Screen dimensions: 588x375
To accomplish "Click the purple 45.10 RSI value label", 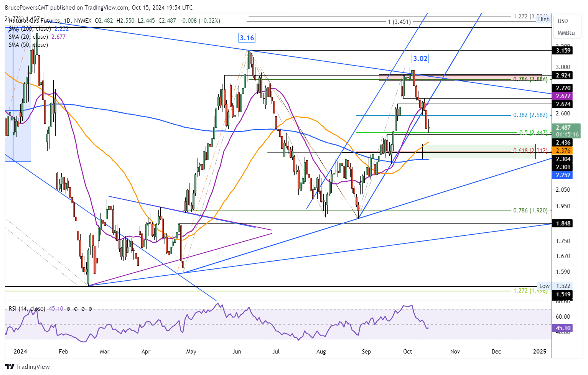I will tap(563, 328).
